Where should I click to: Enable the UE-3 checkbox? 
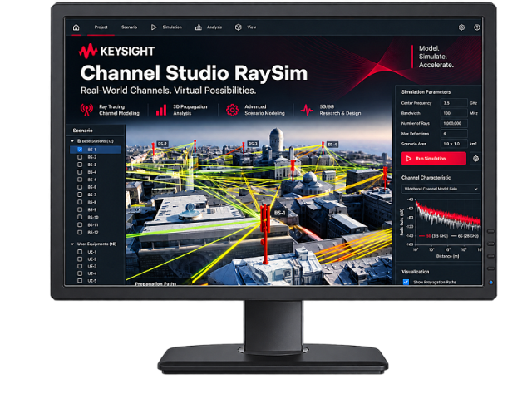[80, 266]
